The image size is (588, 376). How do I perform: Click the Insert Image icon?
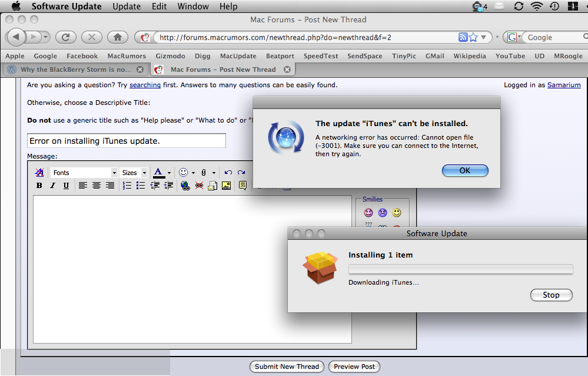[x=227, y=186]
